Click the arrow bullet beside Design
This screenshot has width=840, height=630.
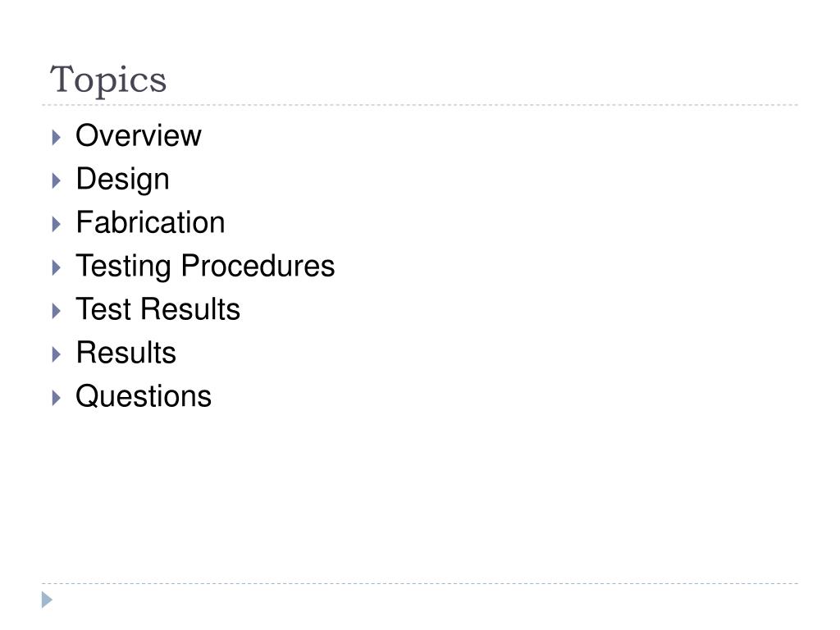click(57, 180)
